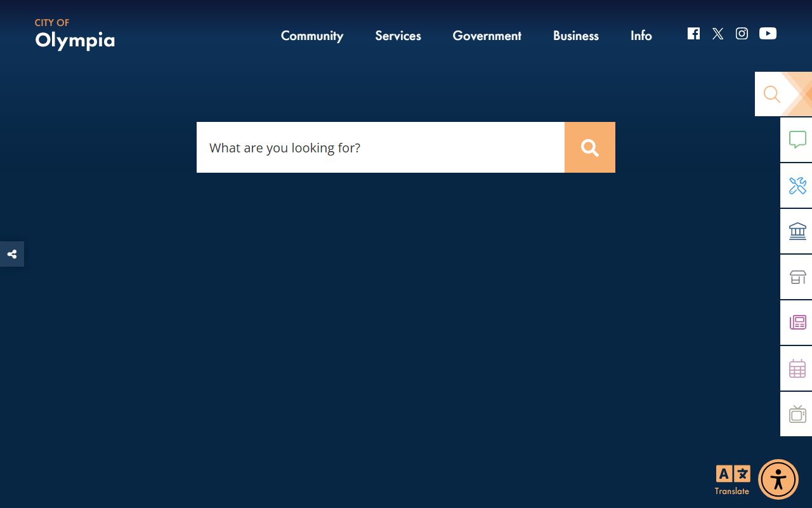This screenshot has height=508, width=812.
Task: Open the Instagram social link
Action: (742, 34)
